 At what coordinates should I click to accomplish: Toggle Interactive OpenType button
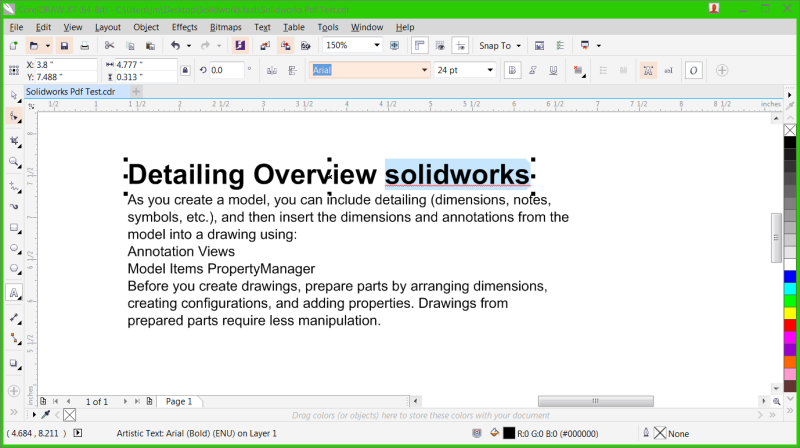pyautogui.click(x=693, y=70)
